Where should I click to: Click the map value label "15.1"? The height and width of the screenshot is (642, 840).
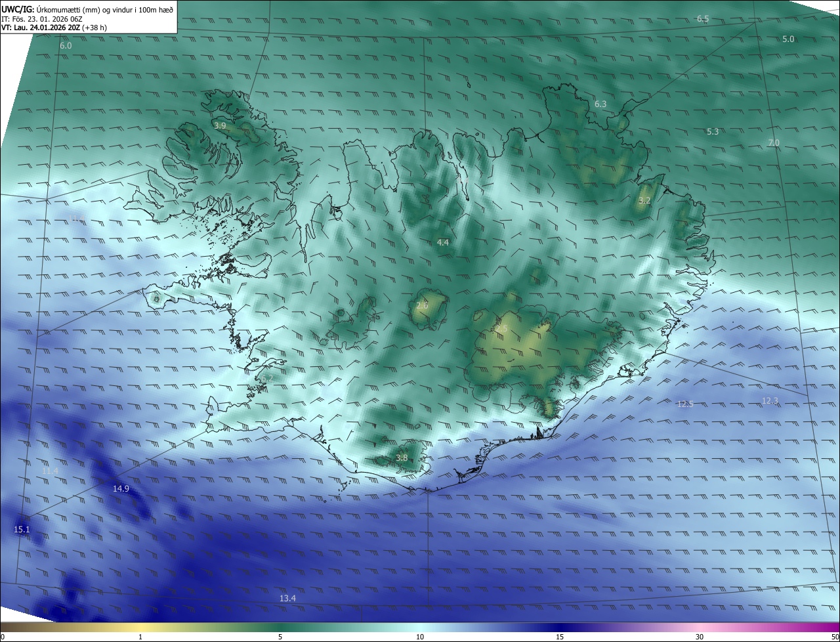point(22,530)
